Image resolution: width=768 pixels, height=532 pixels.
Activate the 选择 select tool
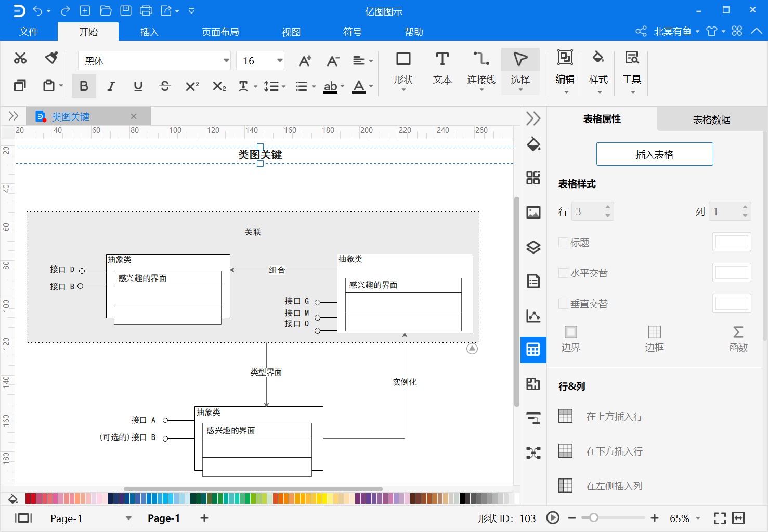520,71
